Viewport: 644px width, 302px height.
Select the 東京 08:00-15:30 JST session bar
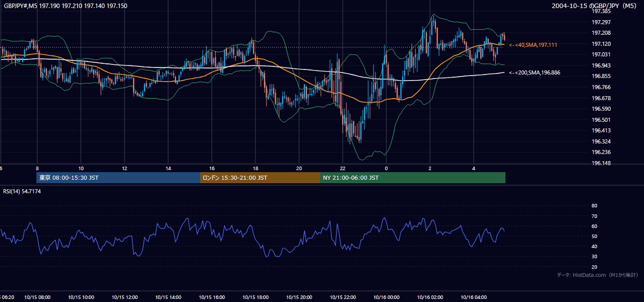pos(118,178)
